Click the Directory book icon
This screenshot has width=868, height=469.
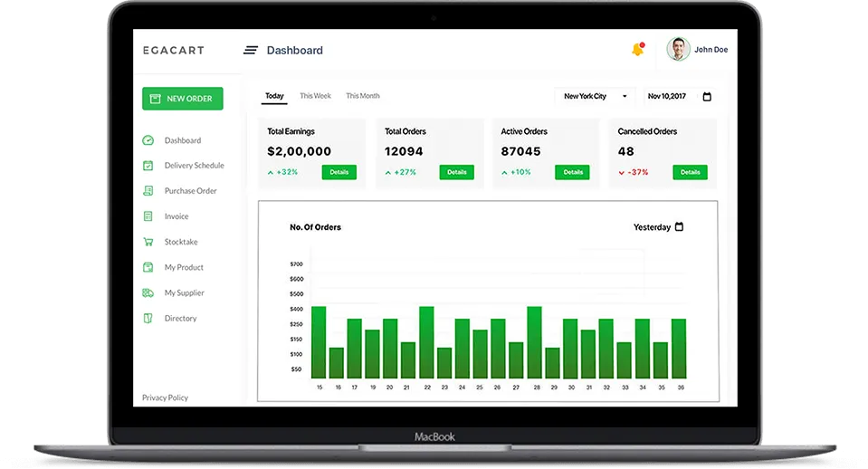point(148,318)
